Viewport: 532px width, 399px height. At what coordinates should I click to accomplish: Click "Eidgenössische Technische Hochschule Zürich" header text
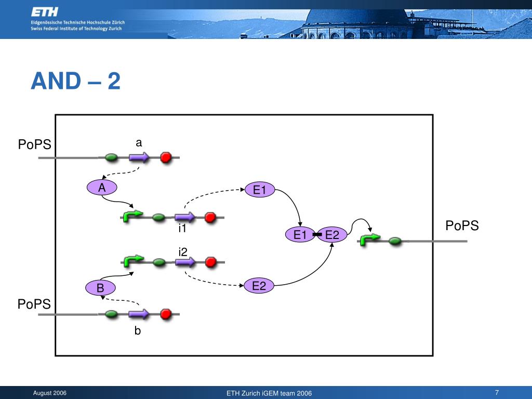(78, 22)
